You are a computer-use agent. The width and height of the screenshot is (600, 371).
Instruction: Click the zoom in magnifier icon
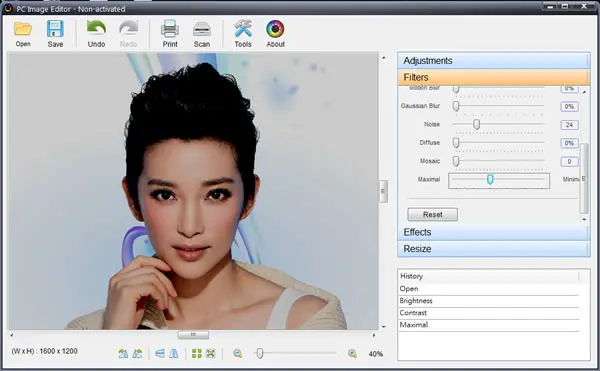click(352, 354)
